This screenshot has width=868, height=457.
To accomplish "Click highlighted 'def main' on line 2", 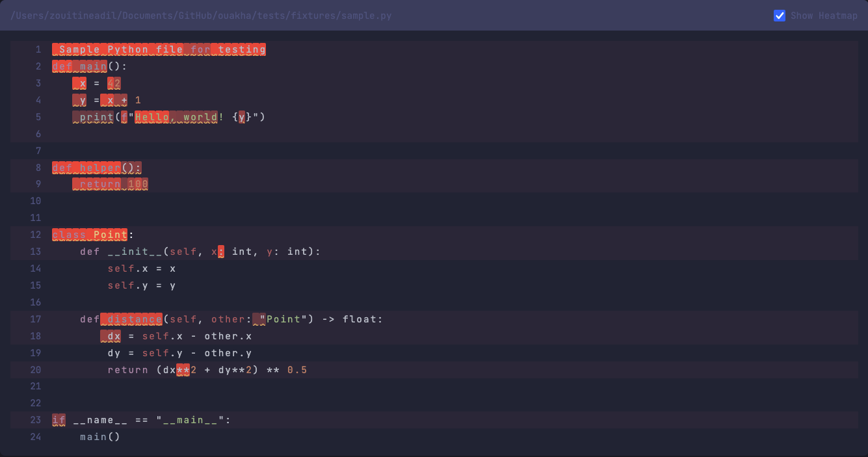I will pos(79,66).
